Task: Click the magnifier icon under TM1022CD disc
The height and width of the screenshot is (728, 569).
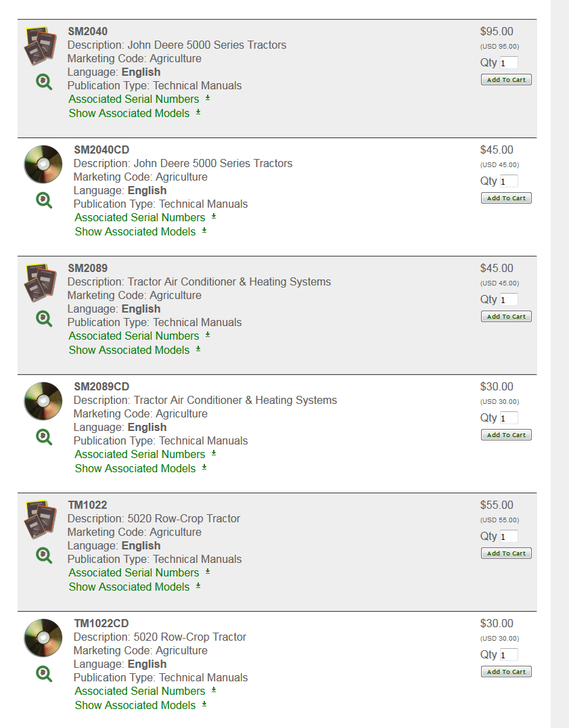Action: pyautogui.click(x=44, y=674)
